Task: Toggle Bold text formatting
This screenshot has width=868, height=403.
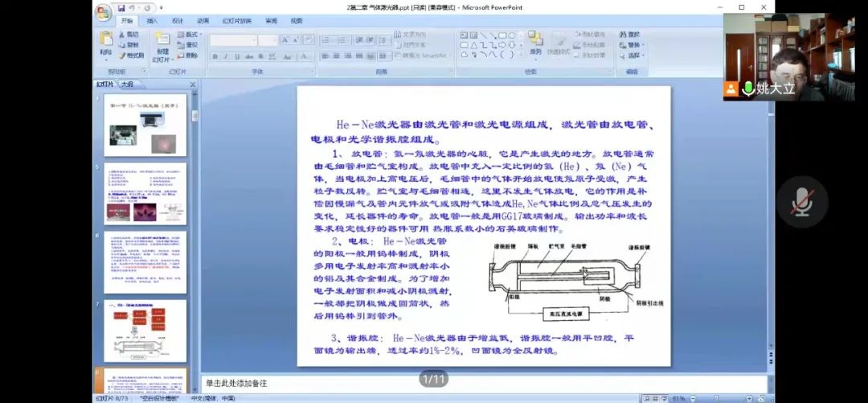Action: tap(215, 56)
